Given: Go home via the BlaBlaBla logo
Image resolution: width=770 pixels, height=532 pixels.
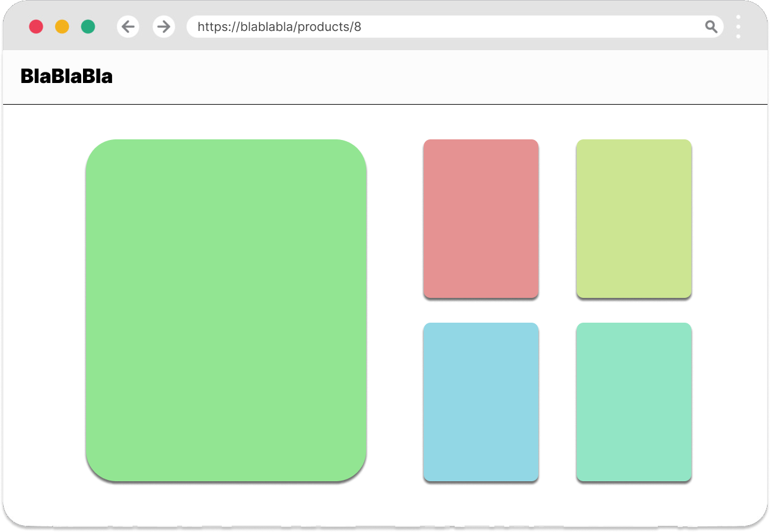Looking at the screenshot, I should (66, 76).
